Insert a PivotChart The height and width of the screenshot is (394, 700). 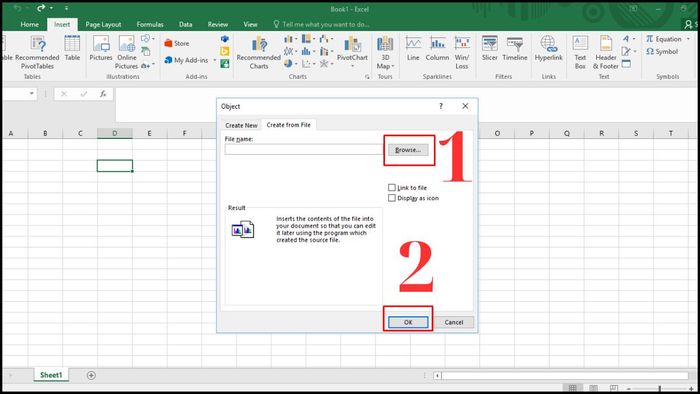click(x=352, y=51)
